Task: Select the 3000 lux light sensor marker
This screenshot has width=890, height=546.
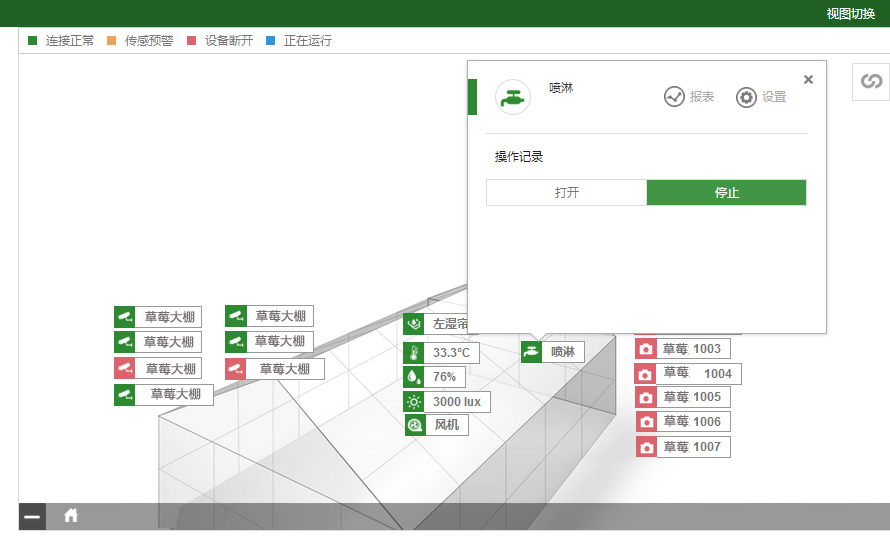Action: 447,402
